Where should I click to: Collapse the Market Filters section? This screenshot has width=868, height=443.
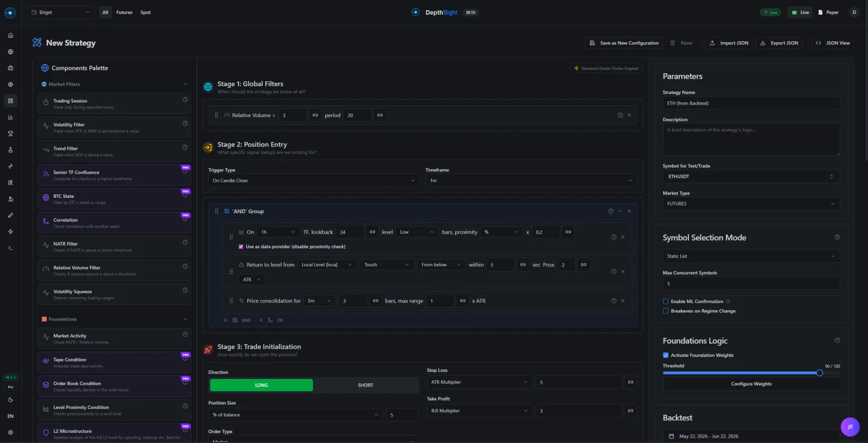pyautogui.click(x=186, y=84)
